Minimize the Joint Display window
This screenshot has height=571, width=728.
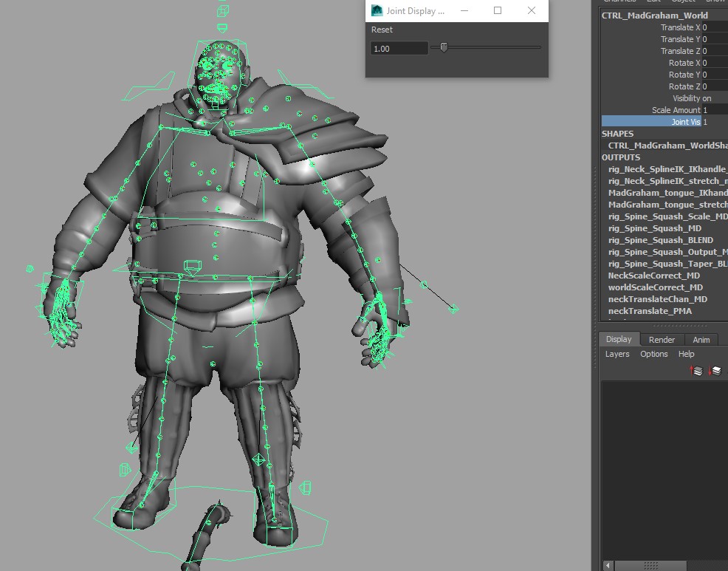click(464, 10)
